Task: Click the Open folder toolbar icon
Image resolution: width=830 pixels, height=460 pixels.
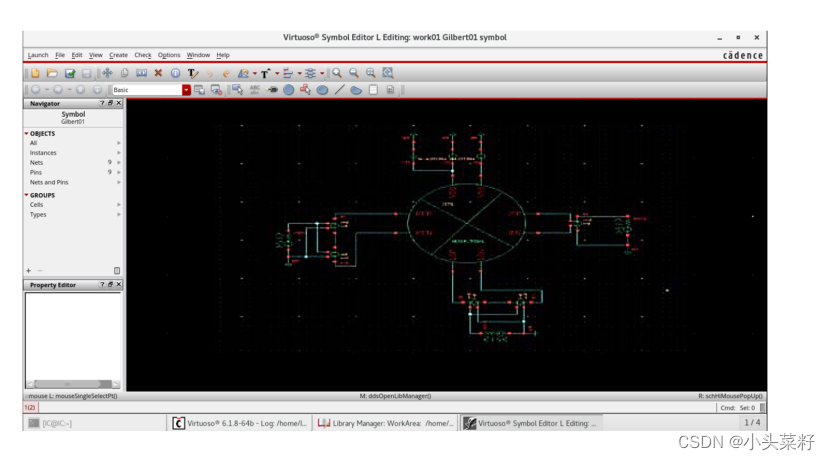Action: click(52, 73)
